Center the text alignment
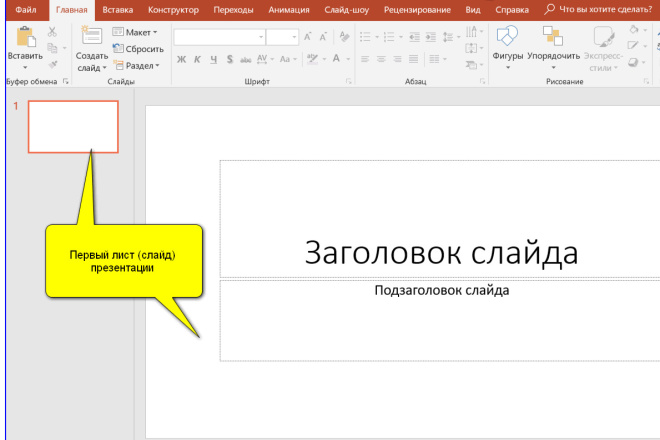 tap(381, 59)
